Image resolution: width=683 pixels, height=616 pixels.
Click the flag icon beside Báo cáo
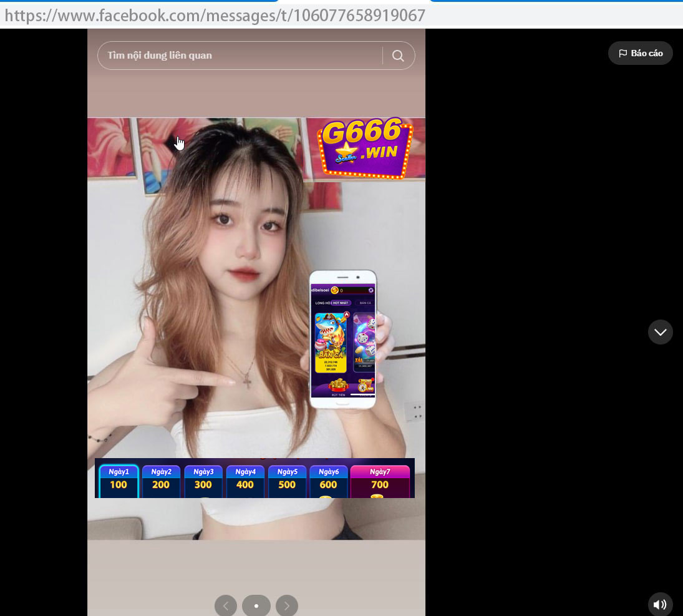622,53
